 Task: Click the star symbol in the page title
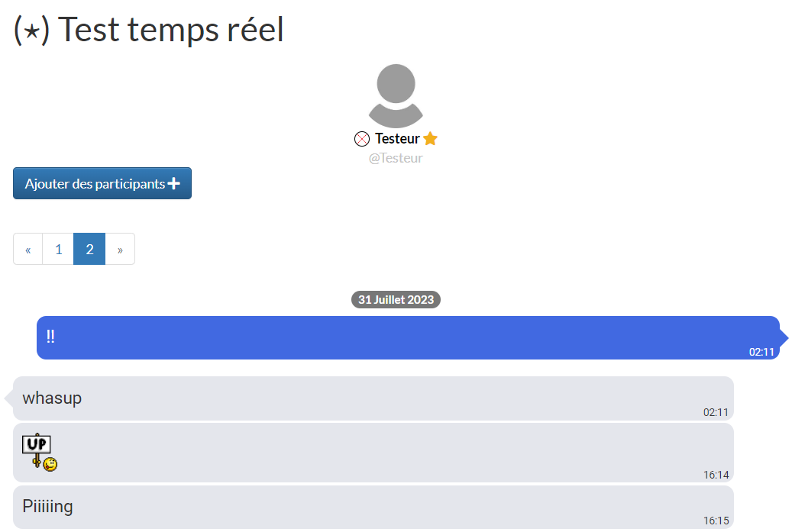[31, 31]
